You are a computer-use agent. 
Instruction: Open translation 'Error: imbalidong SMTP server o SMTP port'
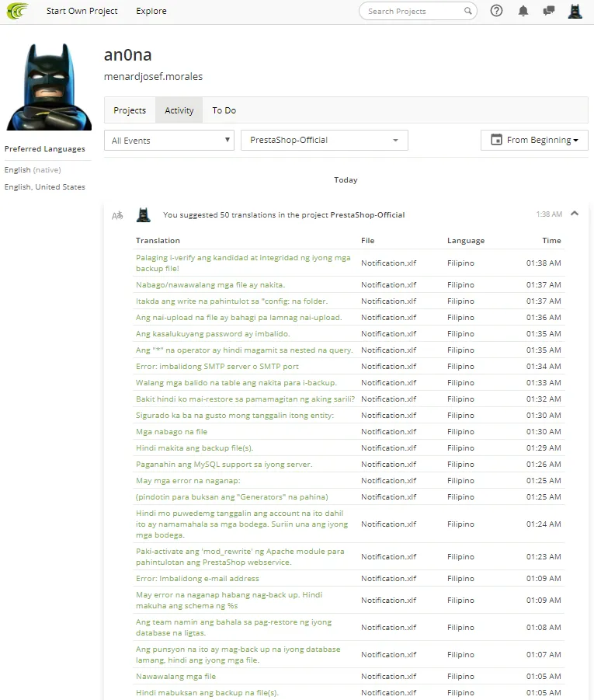[217, 366]
